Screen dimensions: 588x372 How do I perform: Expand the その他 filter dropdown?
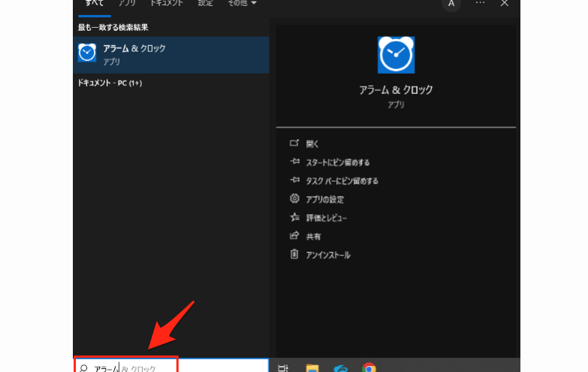coord(242,4)
